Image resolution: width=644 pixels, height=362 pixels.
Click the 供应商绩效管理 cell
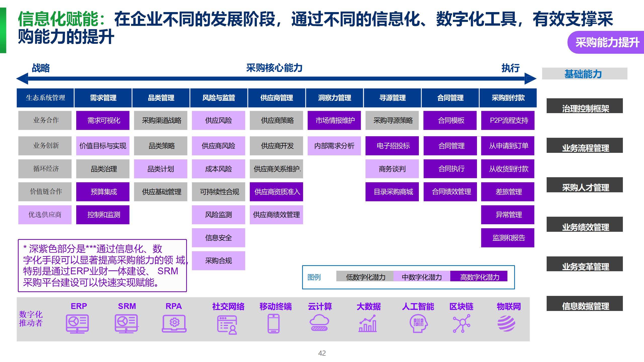click(x=276, y=215)
